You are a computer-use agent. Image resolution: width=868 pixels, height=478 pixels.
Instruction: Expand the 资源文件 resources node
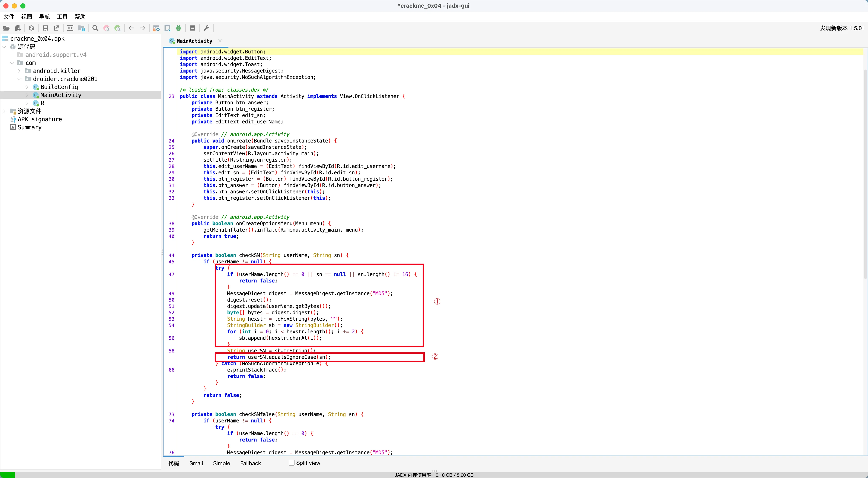point(4,111)
